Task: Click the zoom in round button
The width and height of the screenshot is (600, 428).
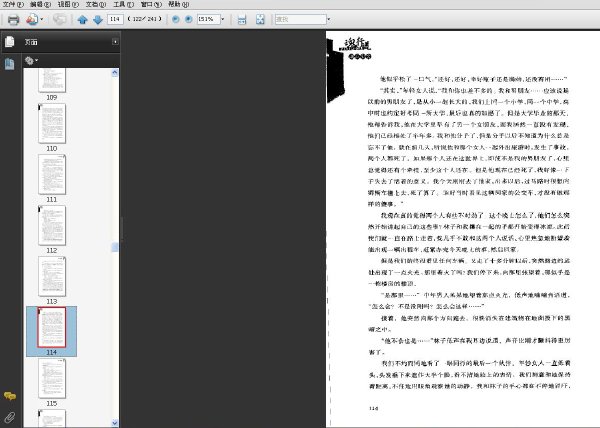Action: [x=189, y=19]
